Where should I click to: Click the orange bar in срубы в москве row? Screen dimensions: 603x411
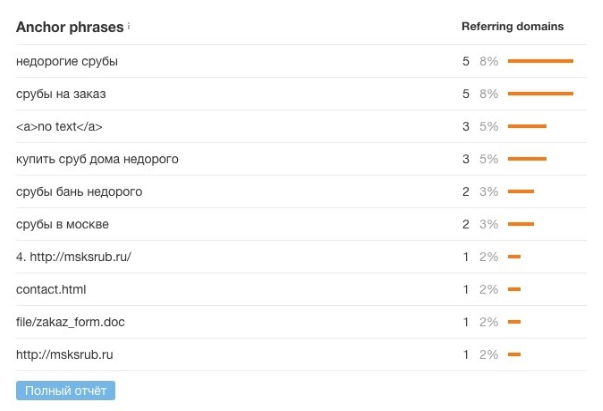[x=521, y=224]
